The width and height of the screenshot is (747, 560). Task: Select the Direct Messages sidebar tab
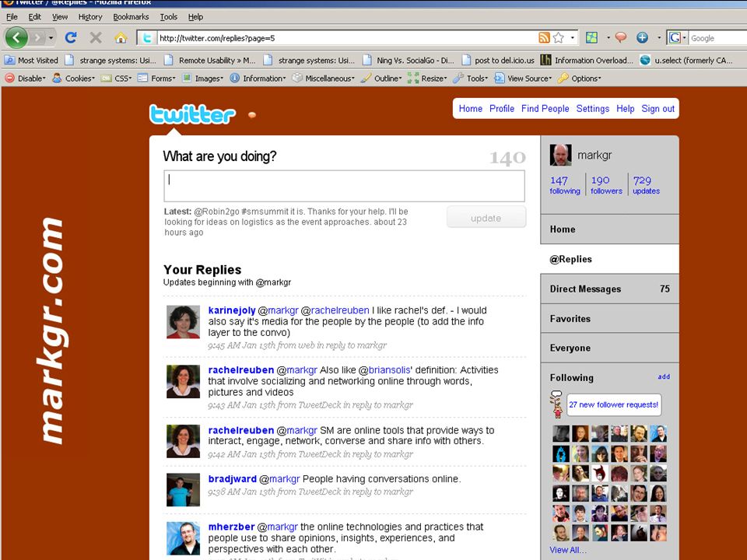tap(609, 289)
